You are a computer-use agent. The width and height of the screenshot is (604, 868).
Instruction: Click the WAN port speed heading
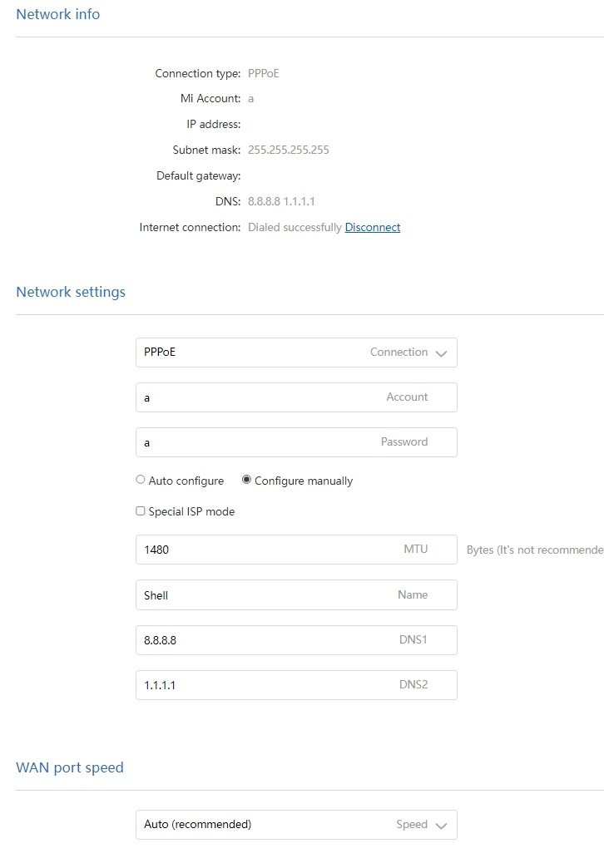(x=70, y=767)
